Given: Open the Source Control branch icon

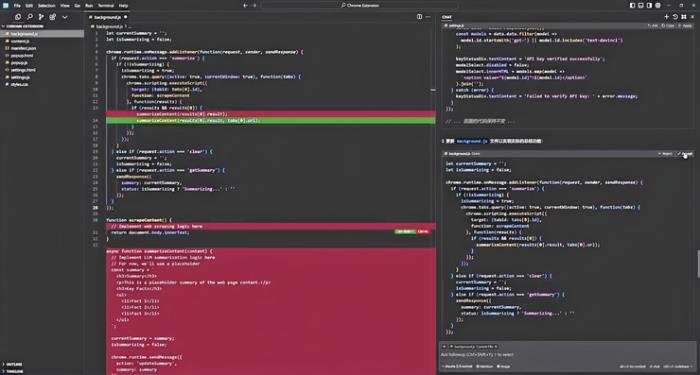Looking at the screenshot, I should click(x=41, y=17).
